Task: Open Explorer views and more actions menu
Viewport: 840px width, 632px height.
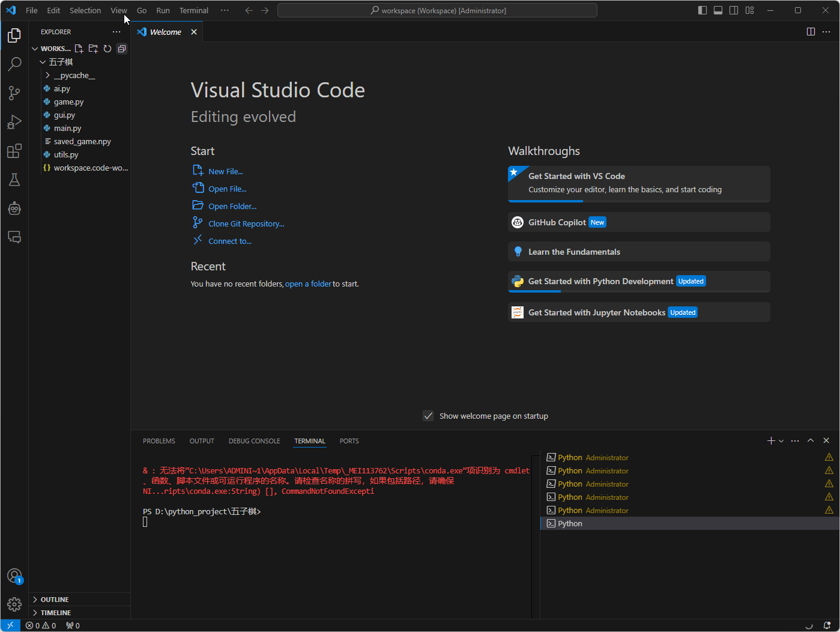Action: coord(116,32)
